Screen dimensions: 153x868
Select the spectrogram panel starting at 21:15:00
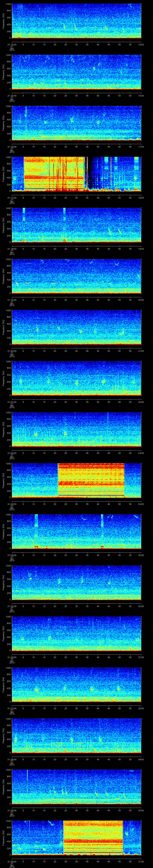(77, 72)
